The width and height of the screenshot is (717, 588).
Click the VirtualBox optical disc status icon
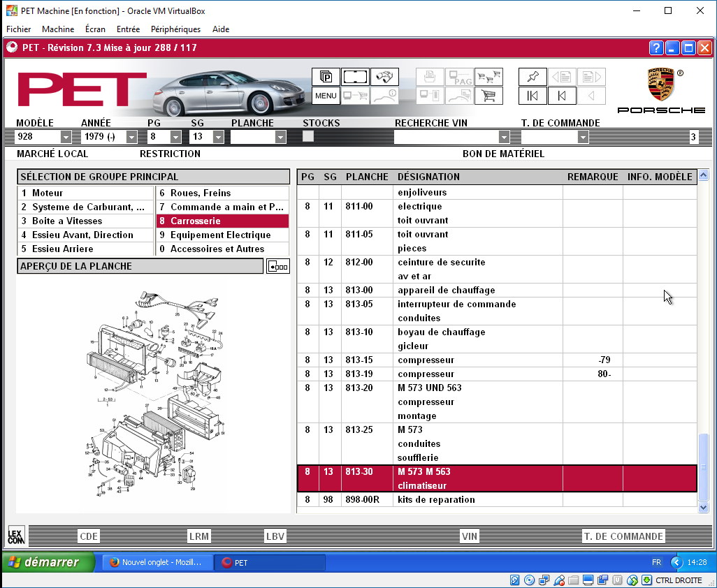[529, 580]
